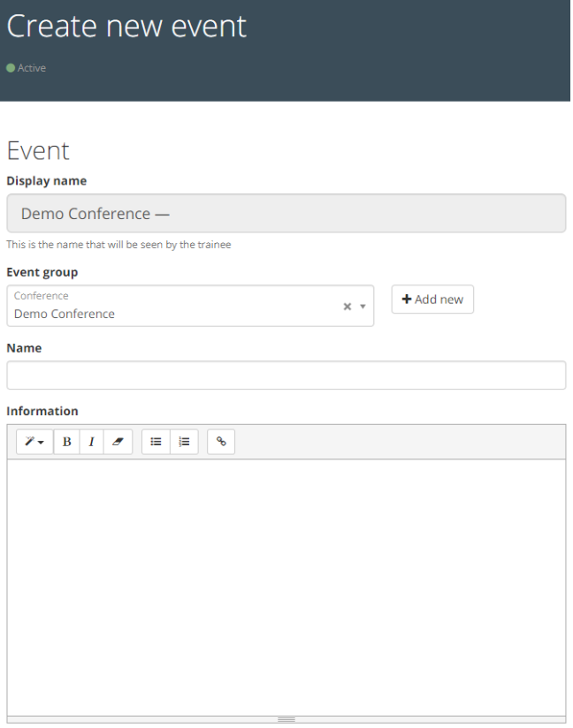This screenshot has height=728, width=573.
Task: Open the magic wand style dropdown
Action: (34, 442)
